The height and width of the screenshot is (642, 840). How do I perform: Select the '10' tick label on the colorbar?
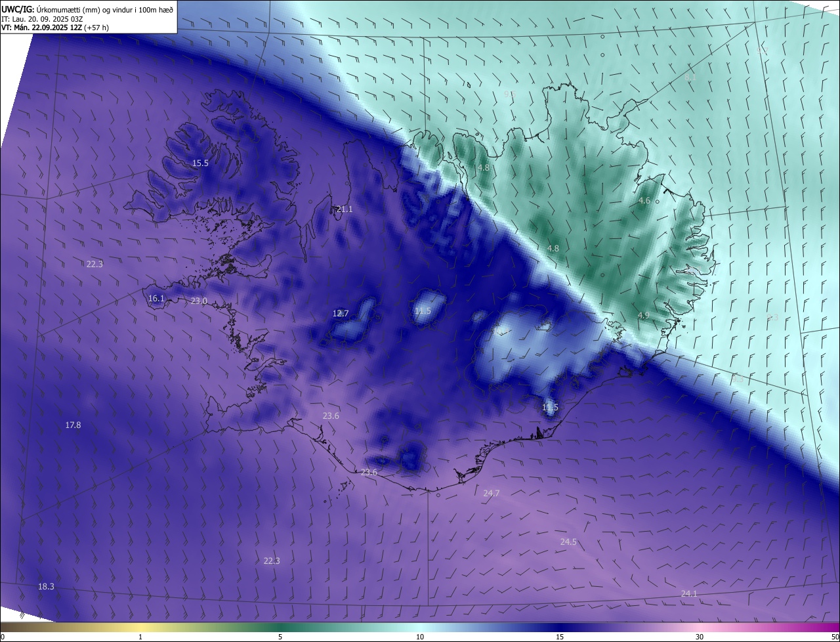click(x=420, y=637)
